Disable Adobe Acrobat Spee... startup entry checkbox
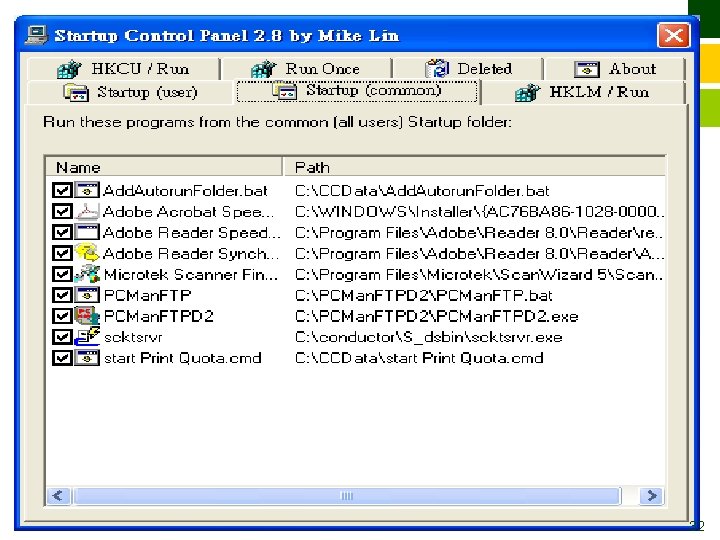Viewport: 720px width, 540px height. click(x=62, y=211)
